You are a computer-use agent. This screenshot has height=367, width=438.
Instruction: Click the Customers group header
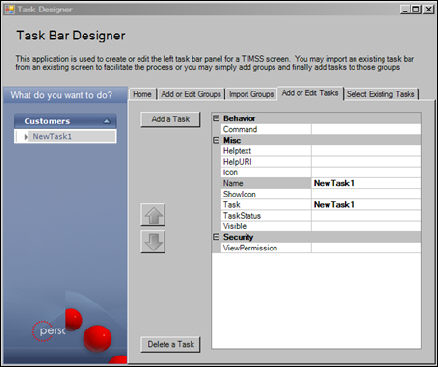click(65, 121)
